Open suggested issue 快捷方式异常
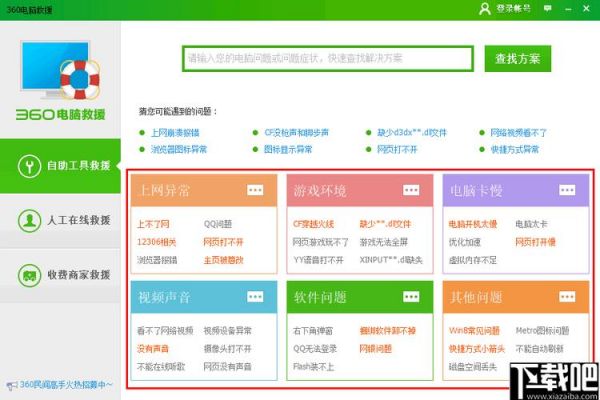 (x=515, y=149)
